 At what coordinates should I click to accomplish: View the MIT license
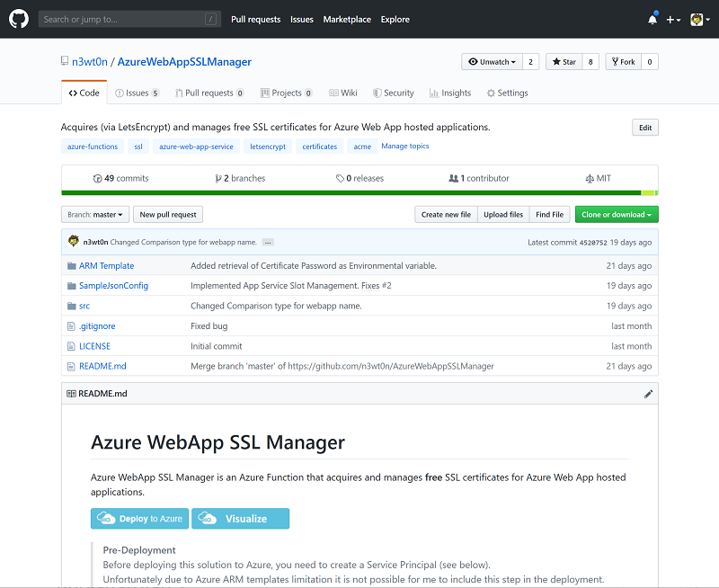(x=599, y=178)
